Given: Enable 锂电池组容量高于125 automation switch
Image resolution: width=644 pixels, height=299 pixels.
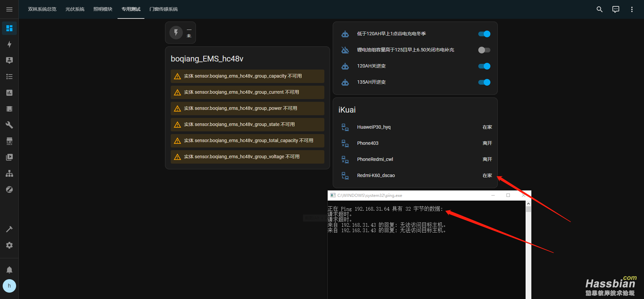Looking at the screenshot, I should click(484, 50).
